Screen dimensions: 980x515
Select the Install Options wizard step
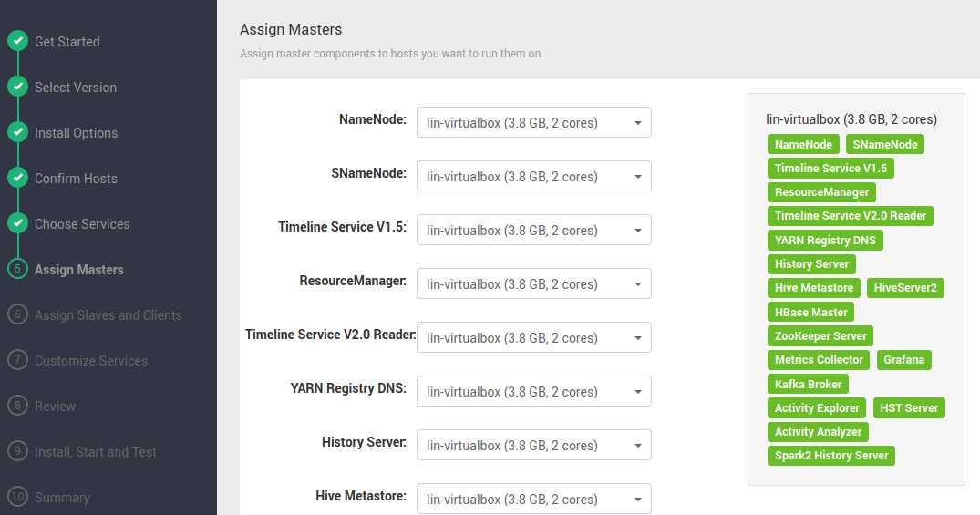[76, 133]
